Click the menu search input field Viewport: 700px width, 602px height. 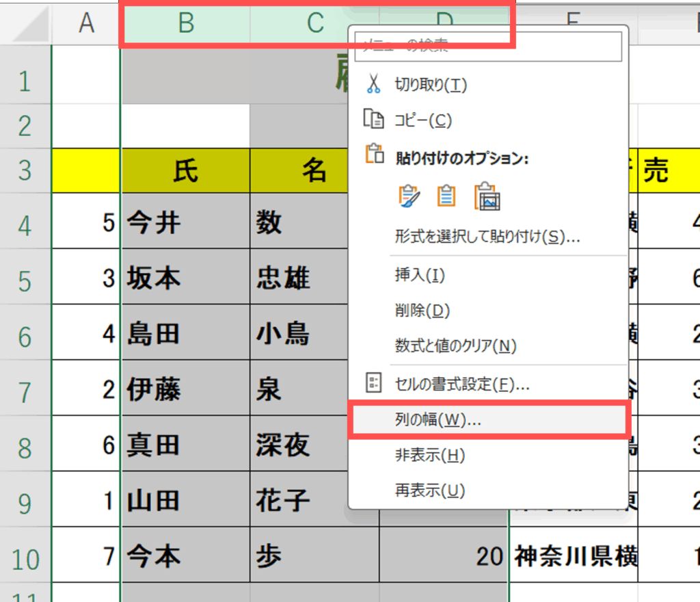(488, 46)
